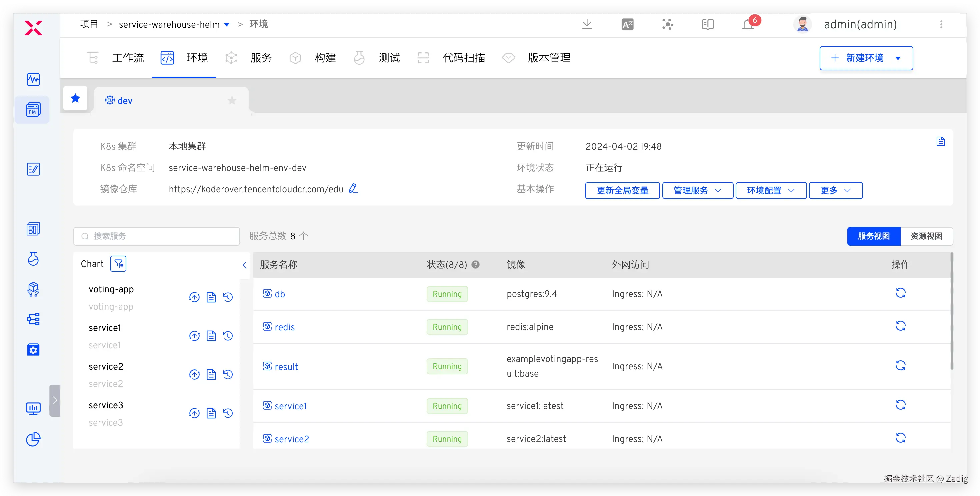Open the 环境配置 dropdown

[771, 191]
